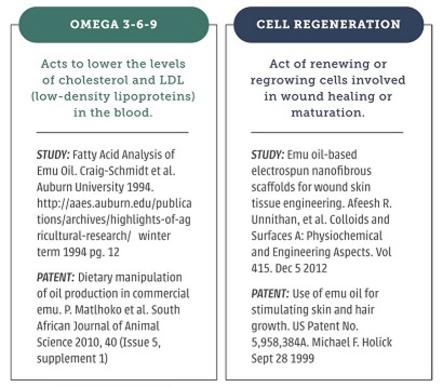This screenshot has width=443, height=387.
Task: Click the STUDY label in Omega card
Action: [53, 155]
